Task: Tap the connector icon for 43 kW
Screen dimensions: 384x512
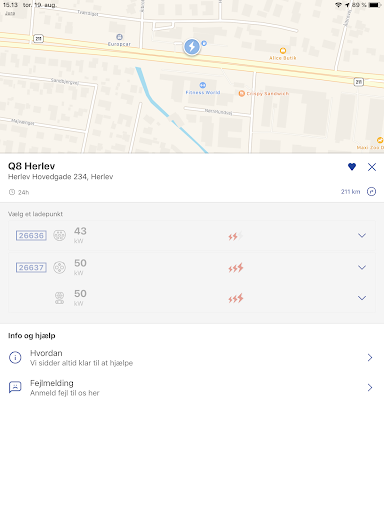Action: coord(60,235)
